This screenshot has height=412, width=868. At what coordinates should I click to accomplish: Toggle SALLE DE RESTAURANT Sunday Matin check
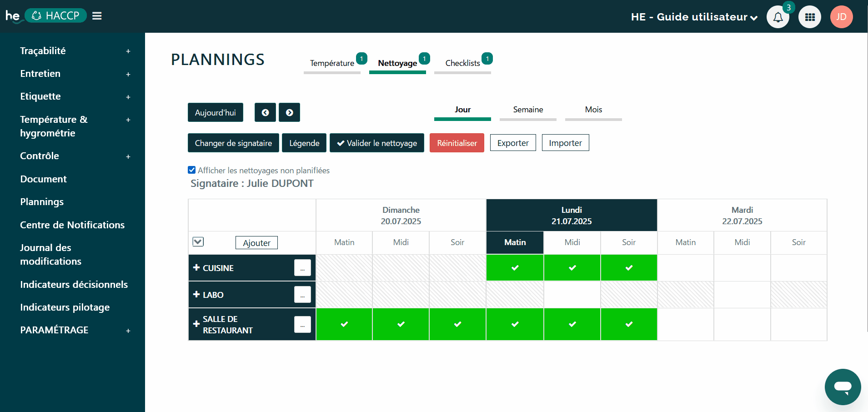tap(344, 324)
